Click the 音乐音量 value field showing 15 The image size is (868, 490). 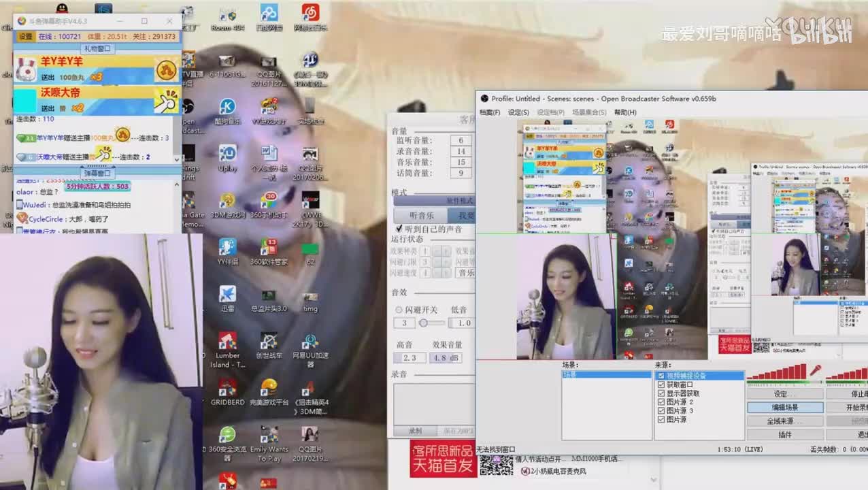461,162
